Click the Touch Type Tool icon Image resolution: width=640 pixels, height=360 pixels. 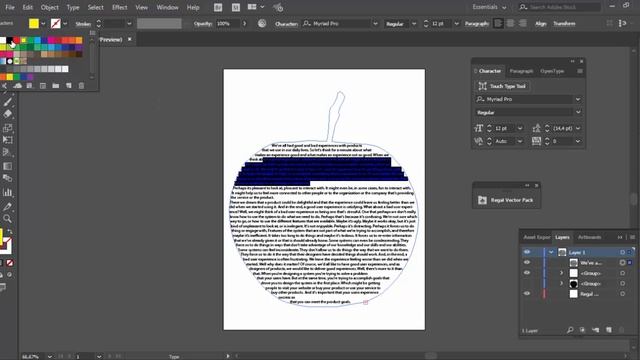pyautogui.click(x=482, y=86)
